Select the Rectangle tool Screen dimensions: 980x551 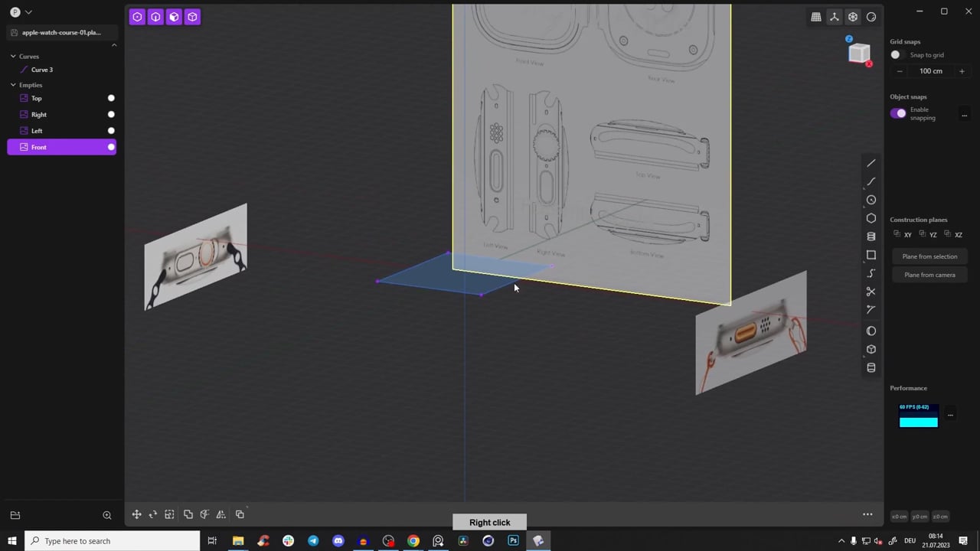pos(871,255)
